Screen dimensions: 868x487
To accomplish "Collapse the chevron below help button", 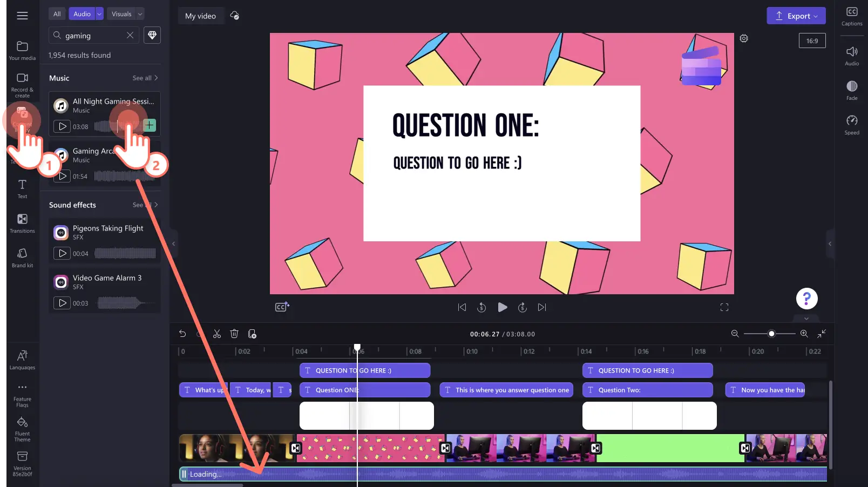I will [x=806, y=319].
